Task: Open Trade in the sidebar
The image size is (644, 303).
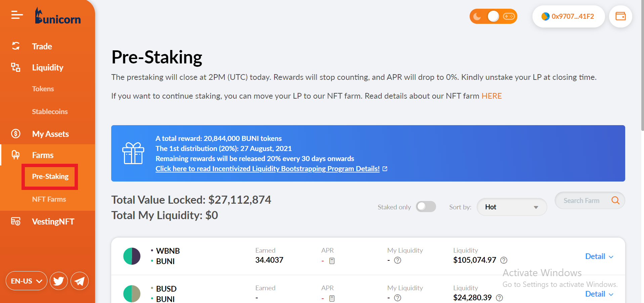Action: click(x=42, y=46)
